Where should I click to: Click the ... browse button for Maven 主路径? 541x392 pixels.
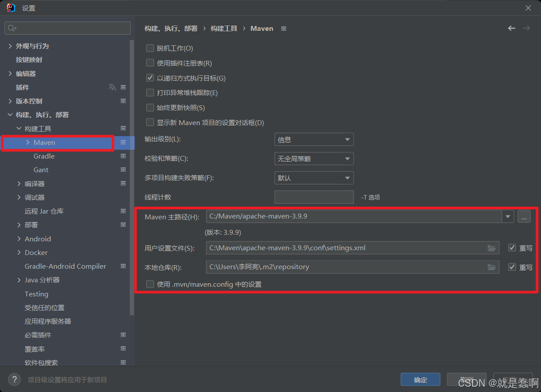[x=524, y=216]
